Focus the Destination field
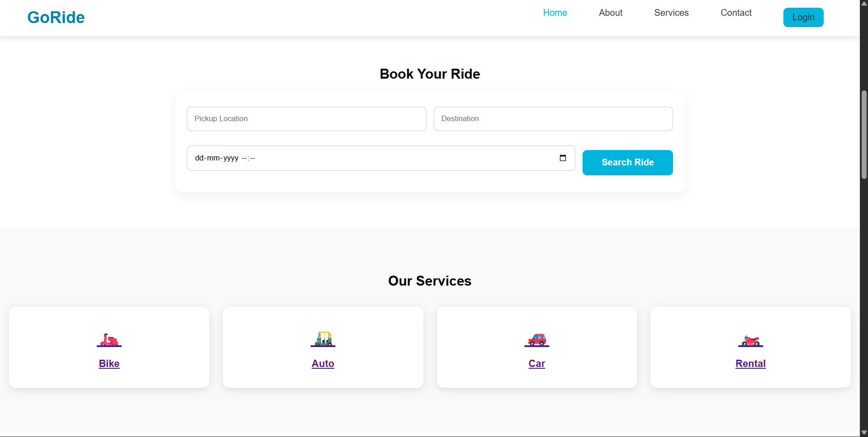Image resolution: width=868 pixels, height=437 pixels. coord(553,119)
